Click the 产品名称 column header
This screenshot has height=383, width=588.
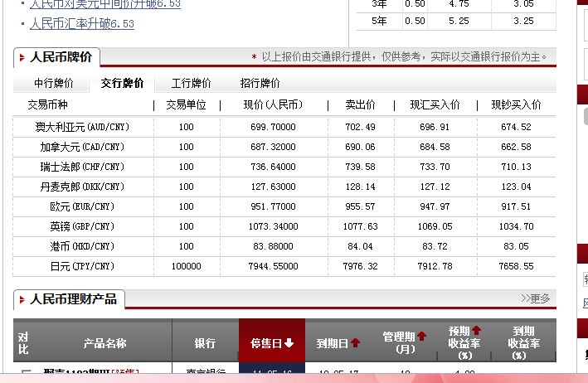[104, 343]
